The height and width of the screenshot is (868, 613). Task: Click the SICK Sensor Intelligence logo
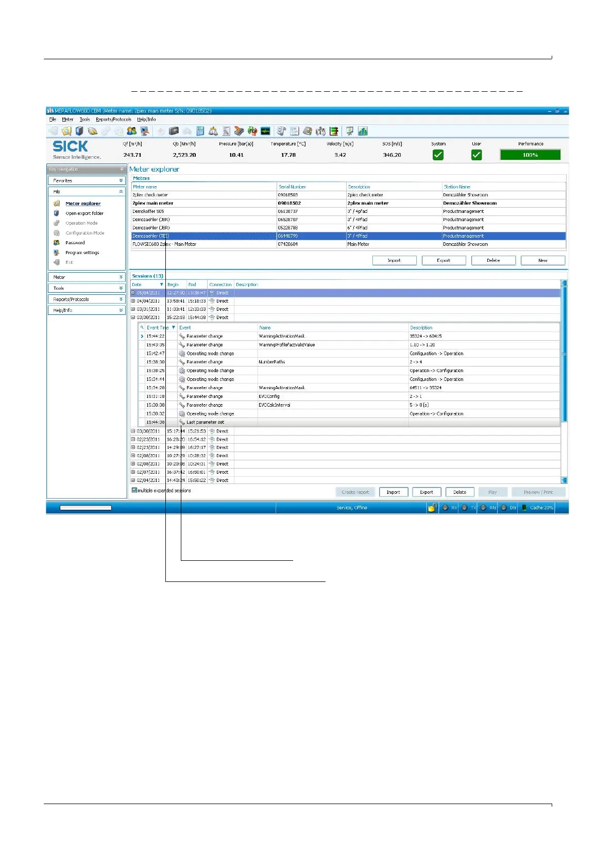pos(76,149)
